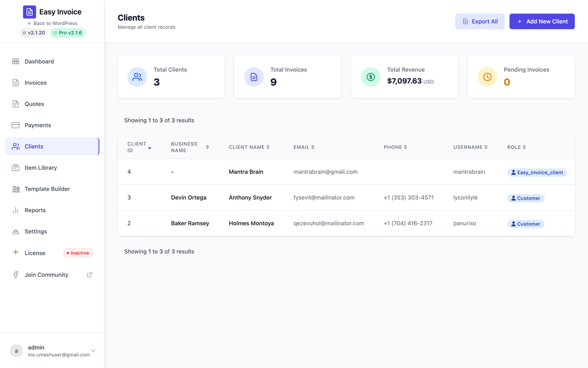Sort by Email column
588x368 pixels.
304,147
